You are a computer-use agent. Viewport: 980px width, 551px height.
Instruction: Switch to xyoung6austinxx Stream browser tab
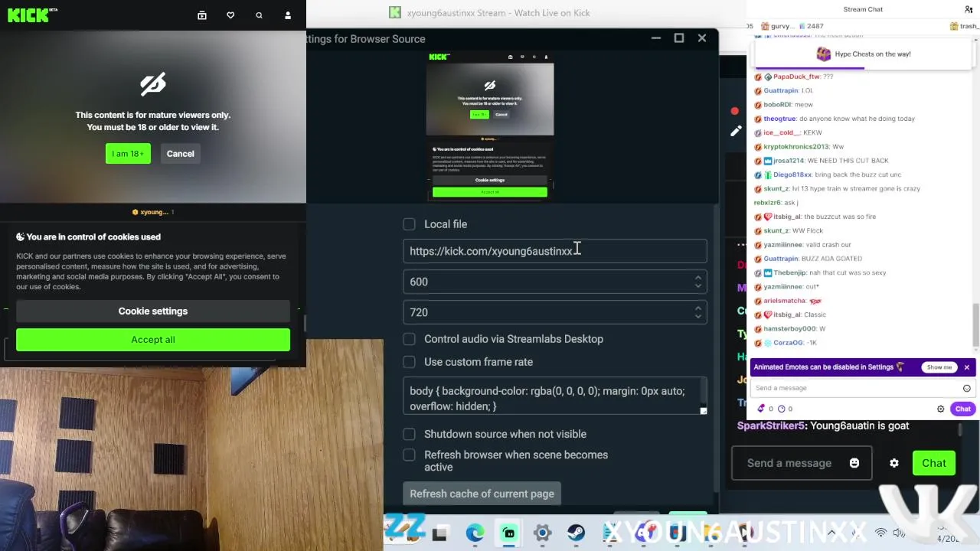tap(490, 12)
